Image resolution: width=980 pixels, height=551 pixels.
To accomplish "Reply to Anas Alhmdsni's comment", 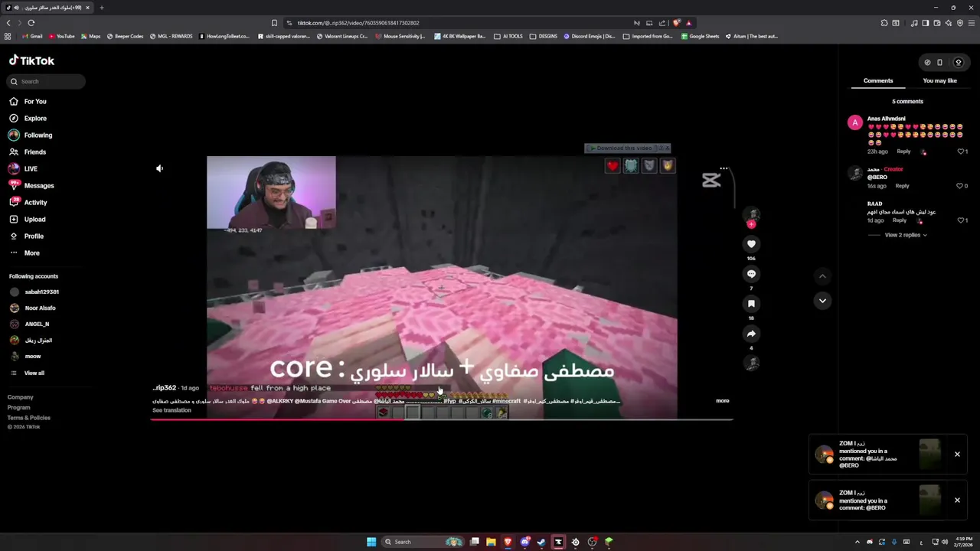I will tap(903, 152).
